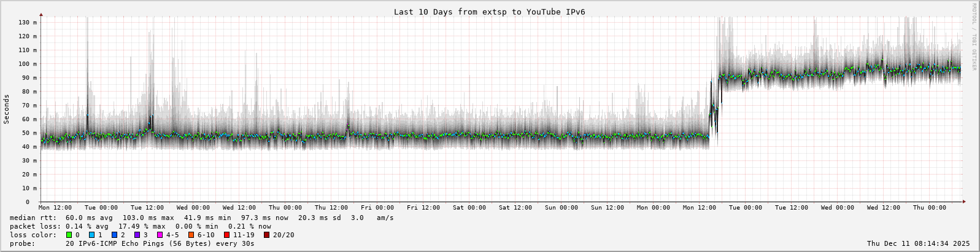Click the light blue loss swatch for 1

click(x=91, y=235)
